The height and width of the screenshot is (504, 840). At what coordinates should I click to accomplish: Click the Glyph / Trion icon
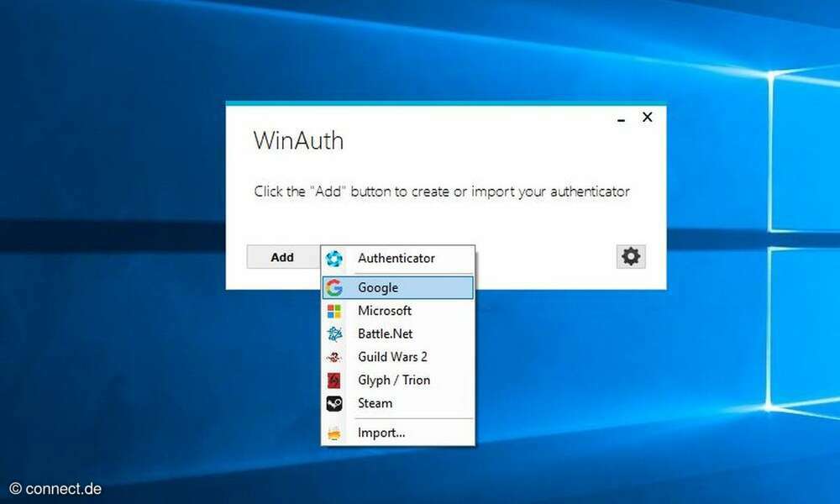click(334, 380)
